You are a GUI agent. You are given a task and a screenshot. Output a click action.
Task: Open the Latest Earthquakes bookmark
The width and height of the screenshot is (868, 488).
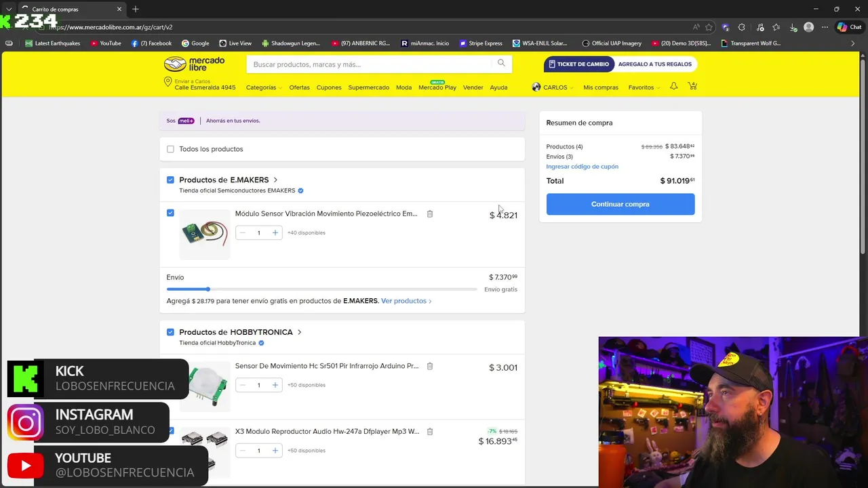pos(52,43)
